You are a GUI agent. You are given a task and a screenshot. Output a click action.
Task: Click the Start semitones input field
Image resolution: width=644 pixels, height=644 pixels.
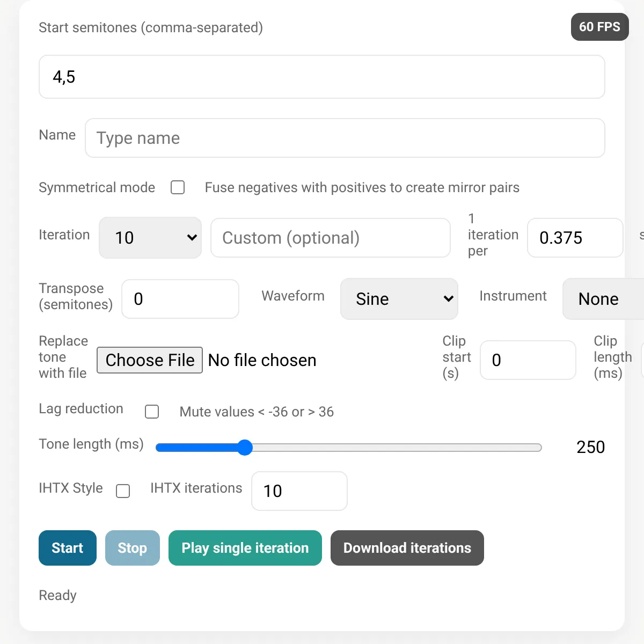click(322, 77)
